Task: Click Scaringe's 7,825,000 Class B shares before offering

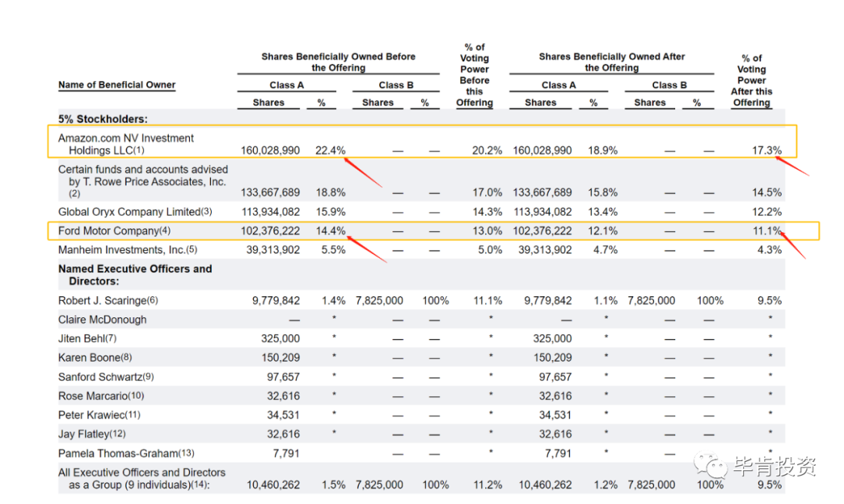Action: [379, 301]
